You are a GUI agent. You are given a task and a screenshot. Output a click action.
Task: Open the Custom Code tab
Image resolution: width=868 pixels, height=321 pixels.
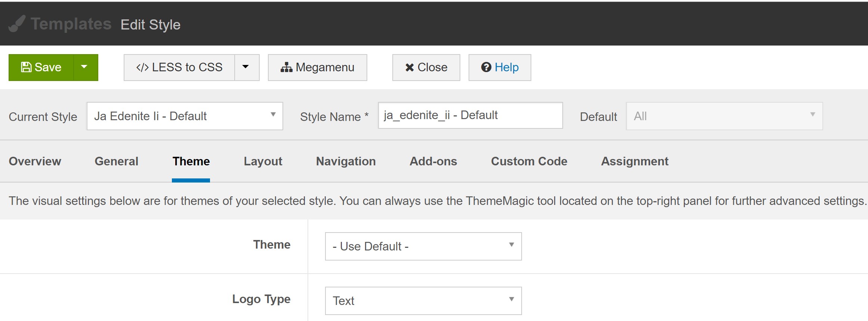pos(529,161)
